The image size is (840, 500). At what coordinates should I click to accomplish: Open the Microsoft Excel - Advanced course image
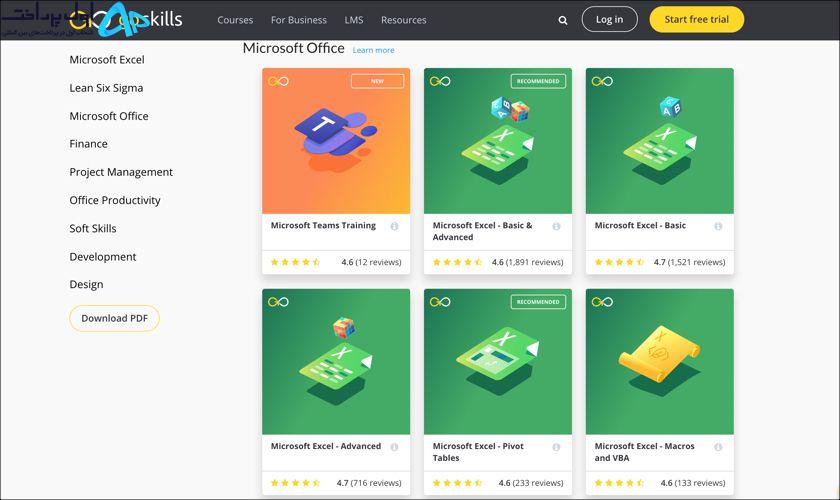336,362
